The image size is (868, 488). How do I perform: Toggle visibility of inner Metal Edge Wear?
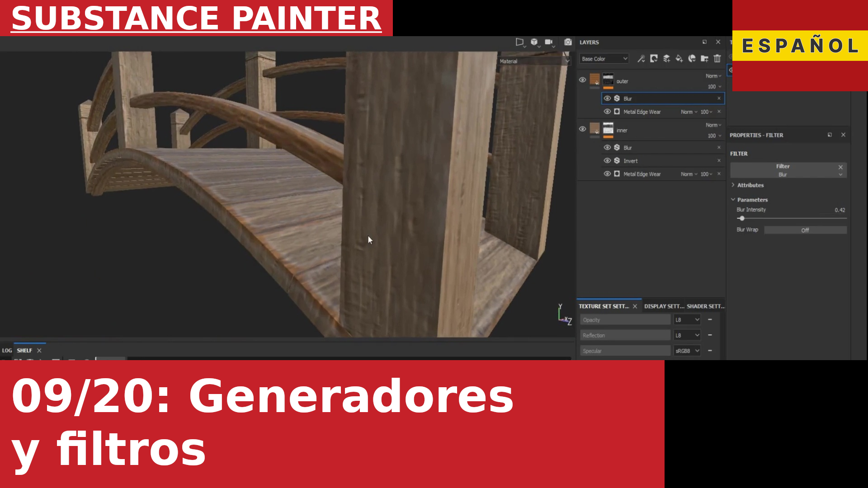[x=607, y=174]
